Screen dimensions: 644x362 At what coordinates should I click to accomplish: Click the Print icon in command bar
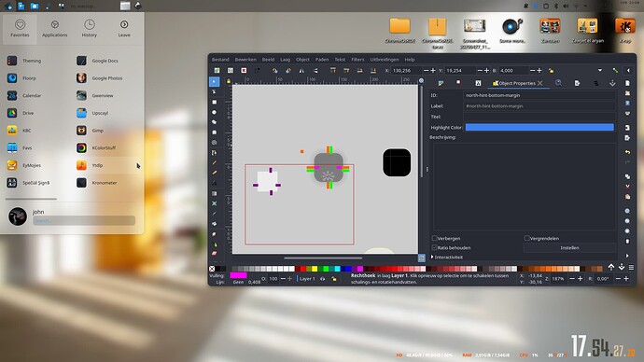627,113
